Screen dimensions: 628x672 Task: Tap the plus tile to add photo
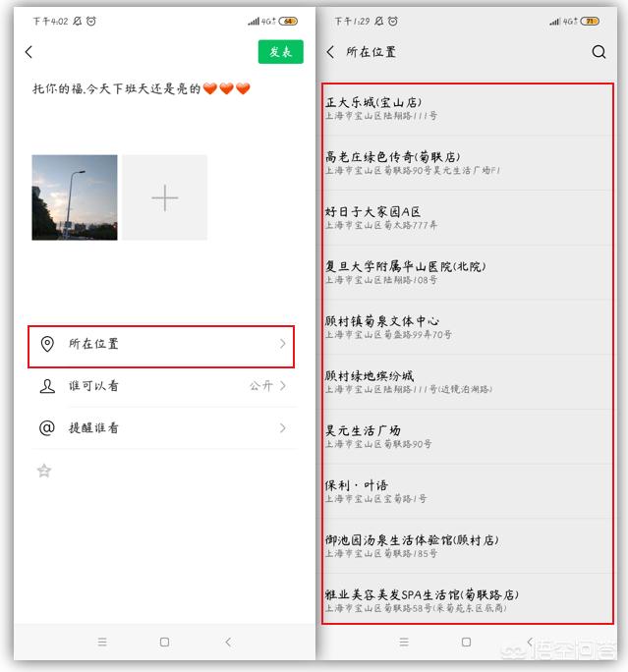164,197
